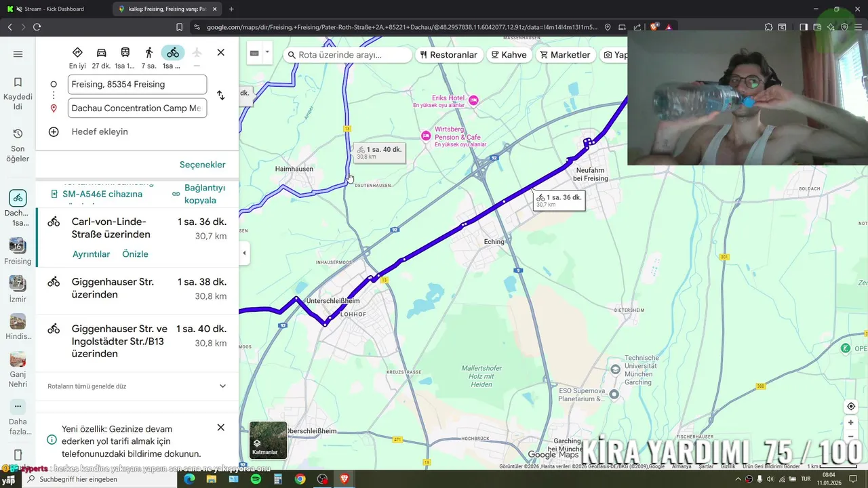Expand Rotaların tümü genelde düz section
Screen dimensions: 868x488
tap(137, 386)
